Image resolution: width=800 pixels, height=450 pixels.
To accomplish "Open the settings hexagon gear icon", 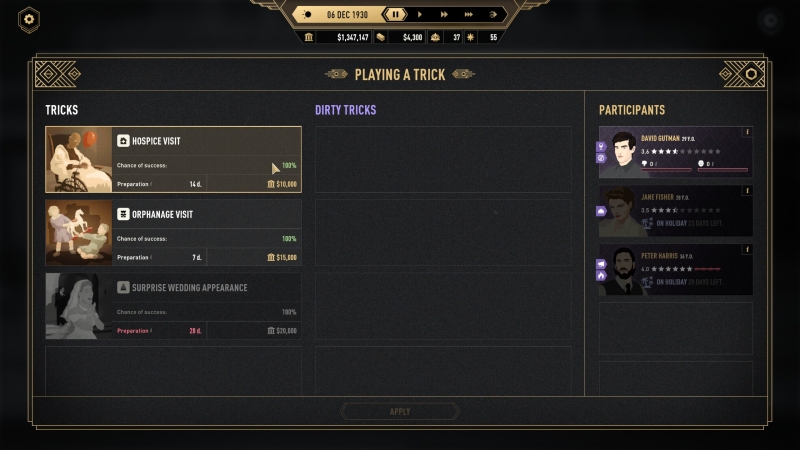I will (29, 19).
